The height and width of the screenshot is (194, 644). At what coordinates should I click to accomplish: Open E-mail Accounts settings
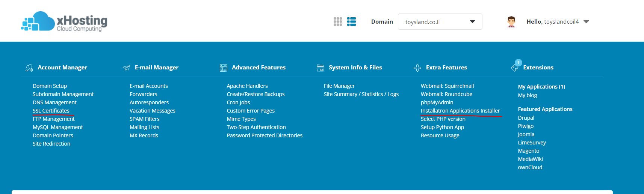pyautogui.click(x=148, y=86)
